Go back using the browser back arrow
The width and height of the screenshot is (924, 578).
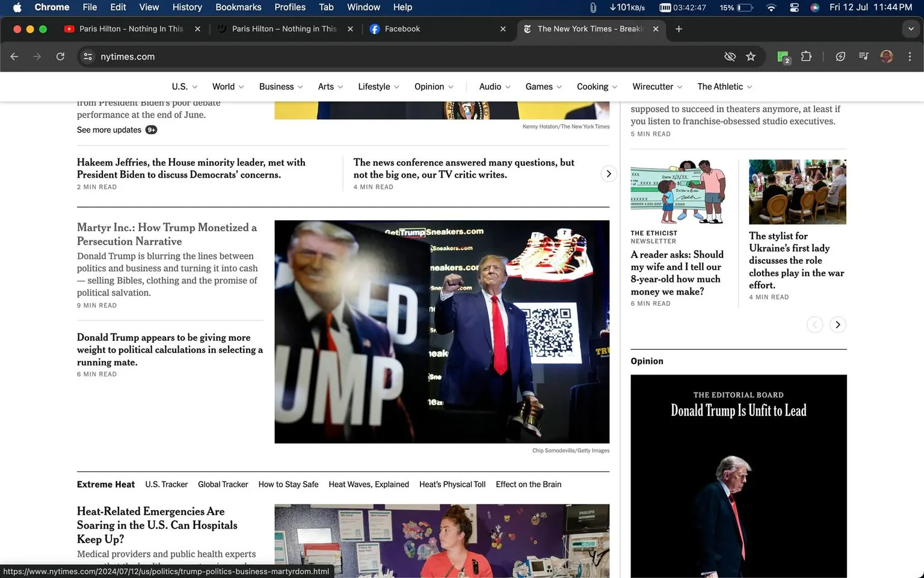(x=14, y=57)
